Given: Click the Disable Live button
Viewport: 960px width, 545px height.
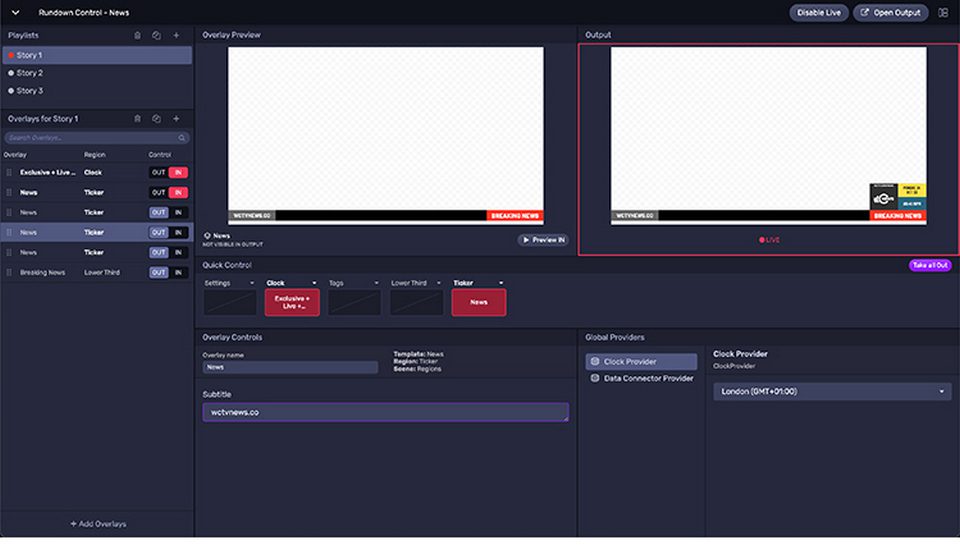Looking at the screenshot, I should (819, 13).
